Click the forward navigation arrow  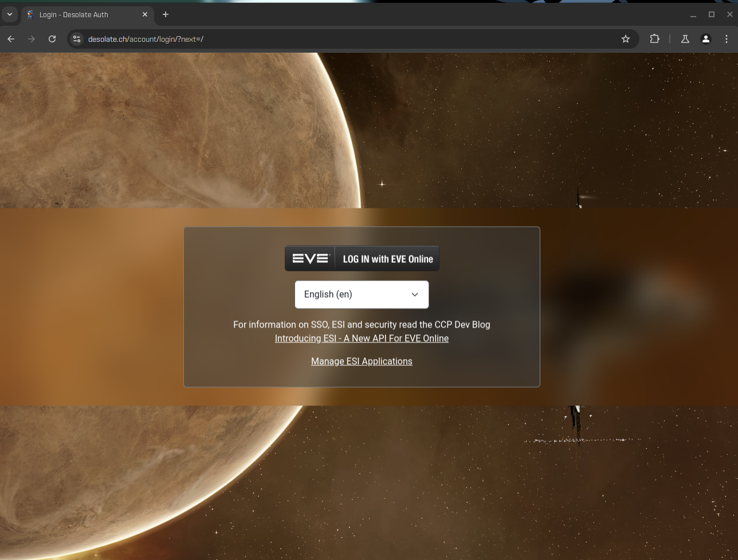(x=32, y=39)
